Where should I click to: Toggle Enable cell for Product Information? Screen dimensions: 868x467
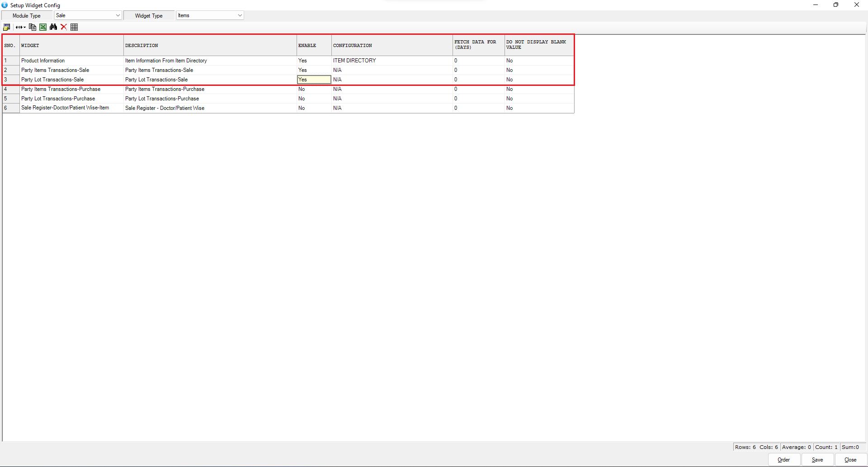314,61
